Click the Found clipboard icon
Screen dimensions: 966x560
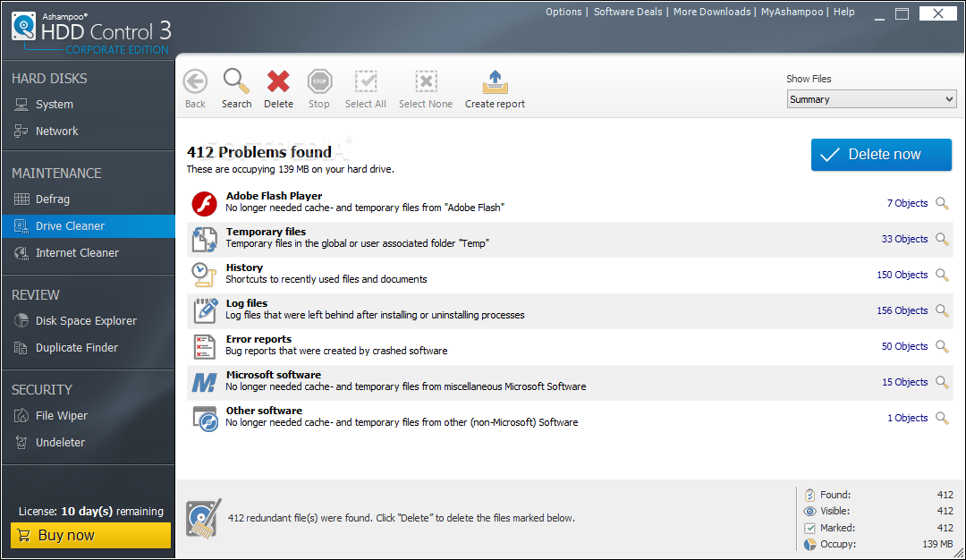click(809, 495)
